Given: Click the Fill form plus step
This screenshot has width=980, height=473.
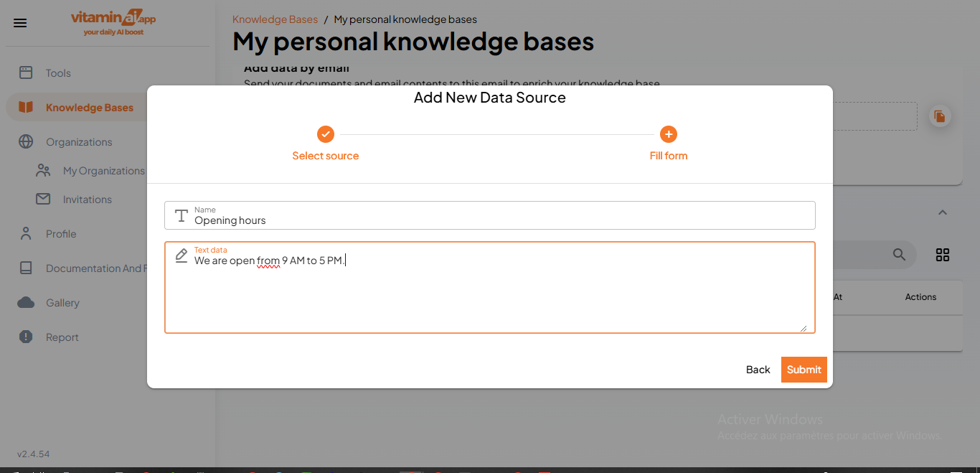Looking at the screenshot, I should (x=668, y=134).
